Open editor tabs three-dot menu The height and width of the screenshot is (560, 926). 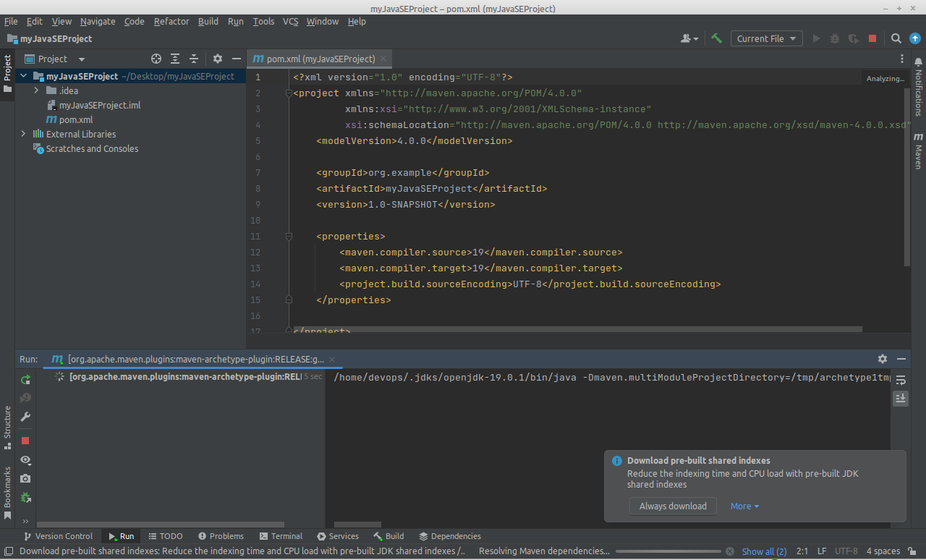(x=901, y=59)
